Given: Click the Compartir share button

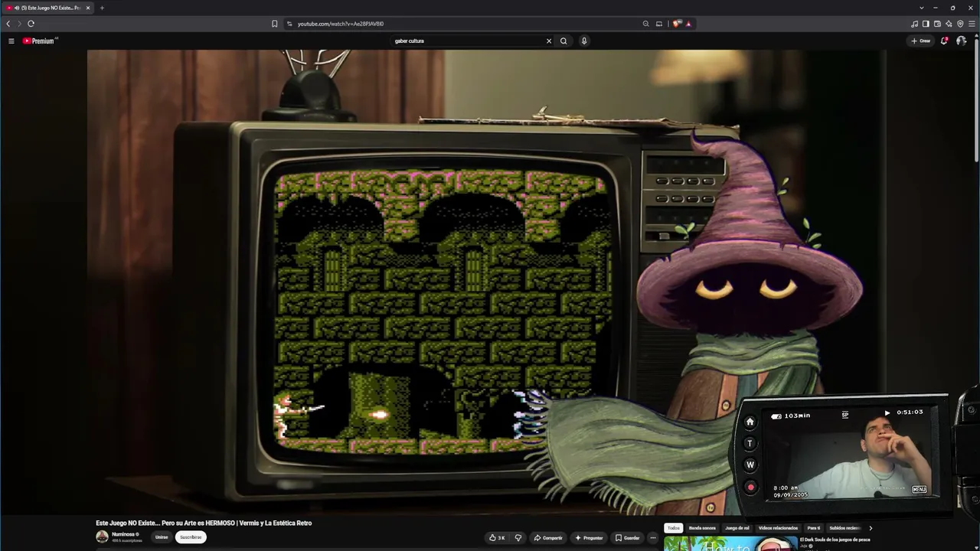Looking at the screenshot, I should click(548, 538).
